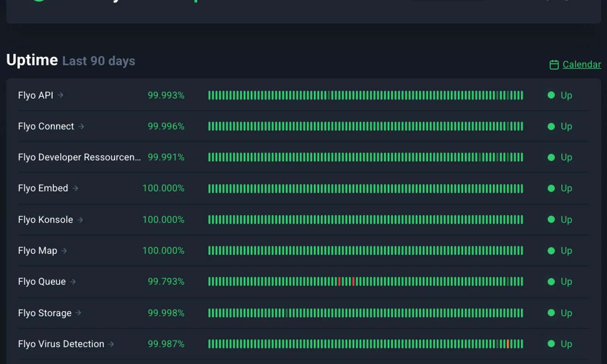This screenshot has width=607, height=364.
Task: Click the Flyo Embed uptime bar chart
Action: click(366, 188)
